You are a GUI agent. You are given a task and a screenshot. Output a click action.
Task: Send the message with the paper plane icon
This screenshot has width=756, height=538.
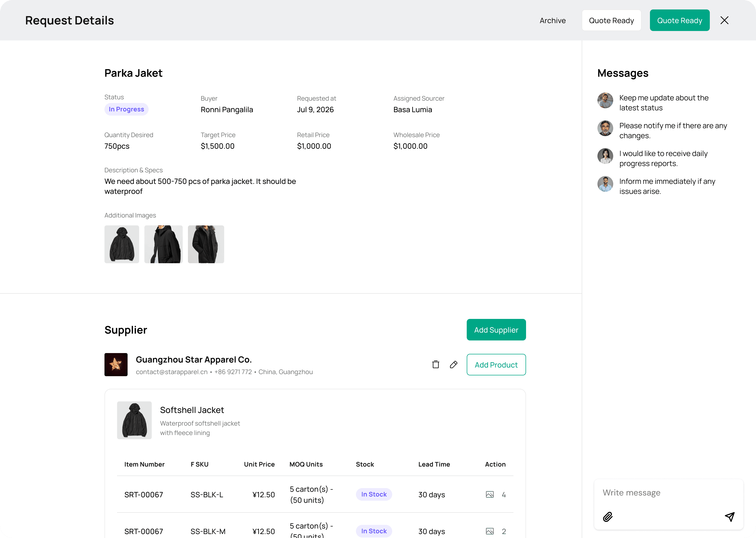pyautogui.click(x=729, y=517)
